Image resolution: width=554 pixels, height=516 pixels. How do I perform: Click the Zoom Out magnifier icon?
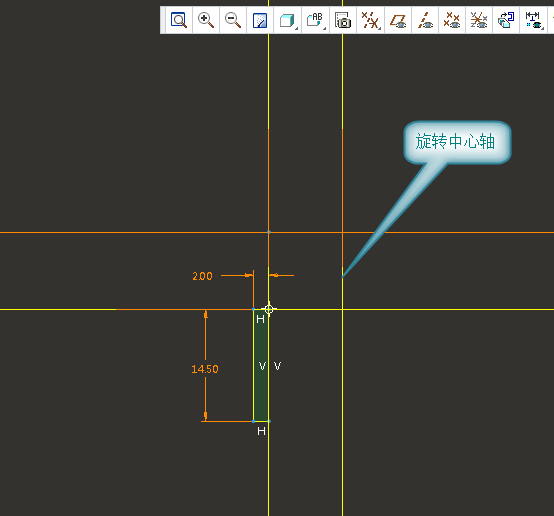coord(233,20)
